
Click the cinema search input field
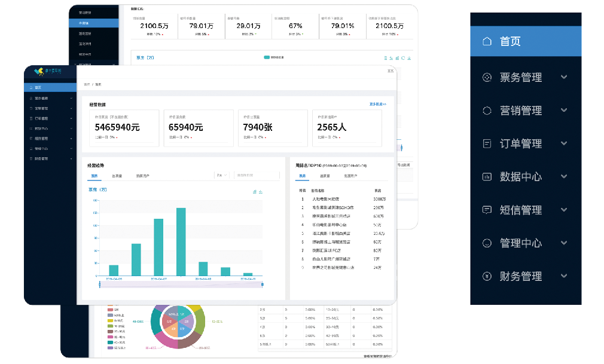(256, 176)
